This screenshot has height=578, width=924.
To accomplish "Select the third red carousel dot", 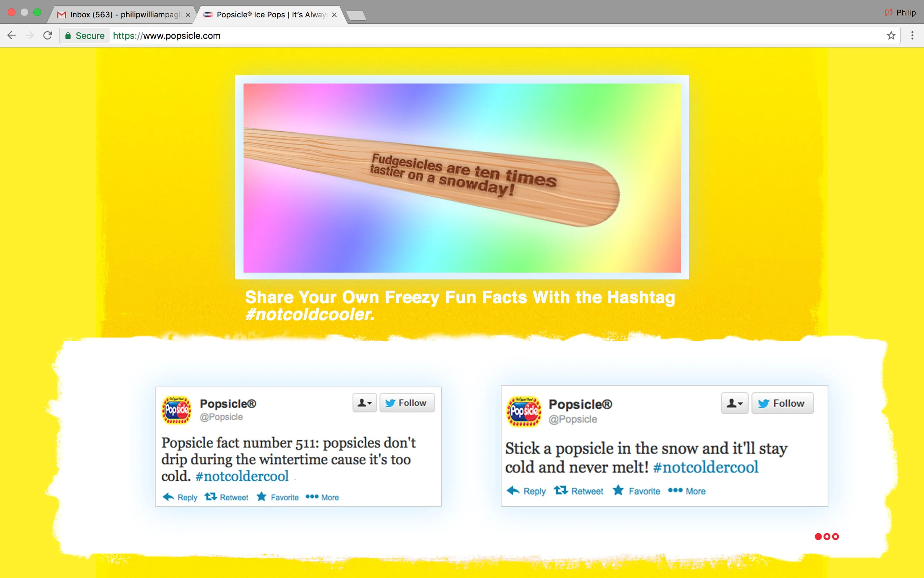I will [835, 536].
